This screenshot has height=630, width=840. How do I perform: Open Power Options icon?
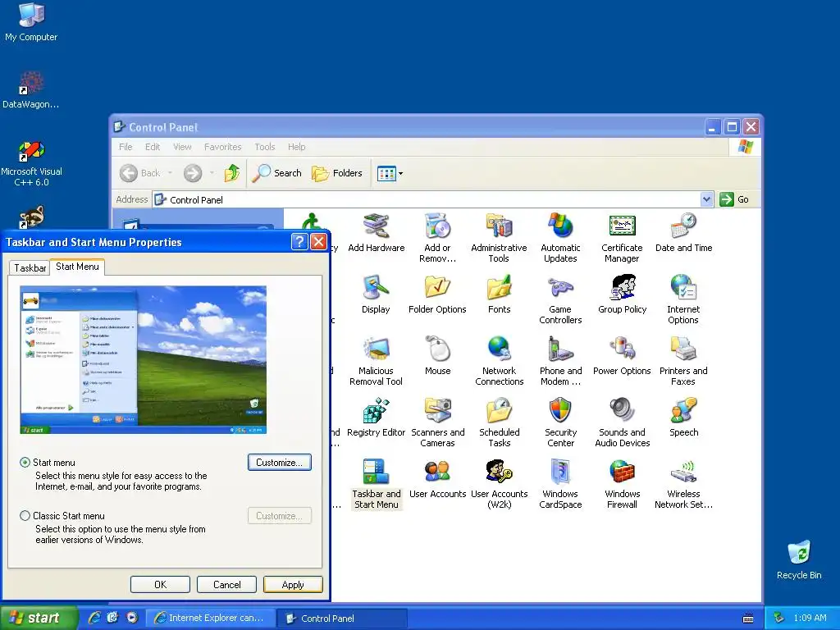(622, 356)
